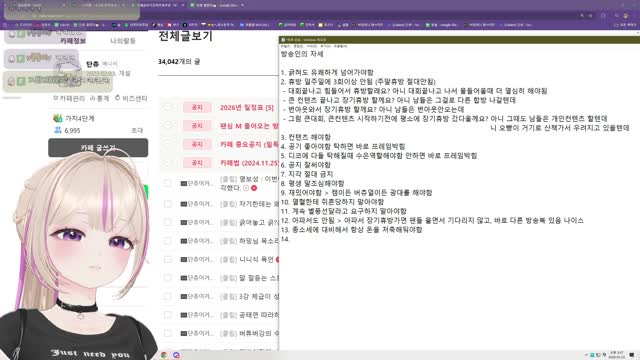The width and height of the screenshot is (640, 360).
Task: Open the 통계 link
Action: pos(99,98)
